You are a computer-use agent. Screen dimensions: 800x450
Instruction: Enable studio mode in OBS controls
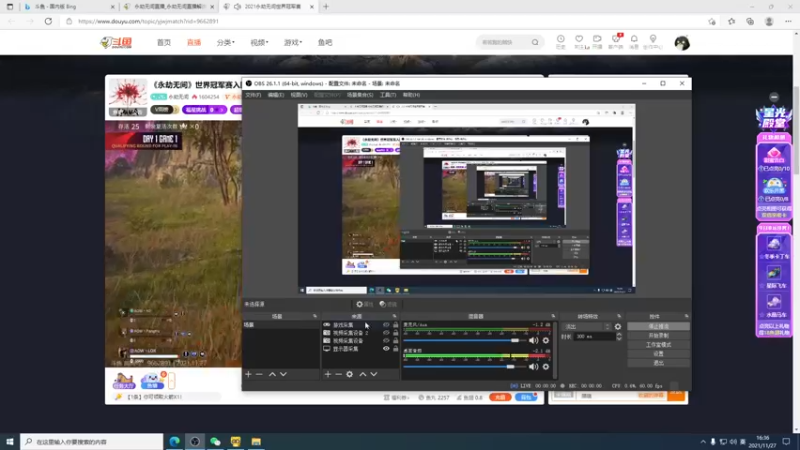pos(658,345)
